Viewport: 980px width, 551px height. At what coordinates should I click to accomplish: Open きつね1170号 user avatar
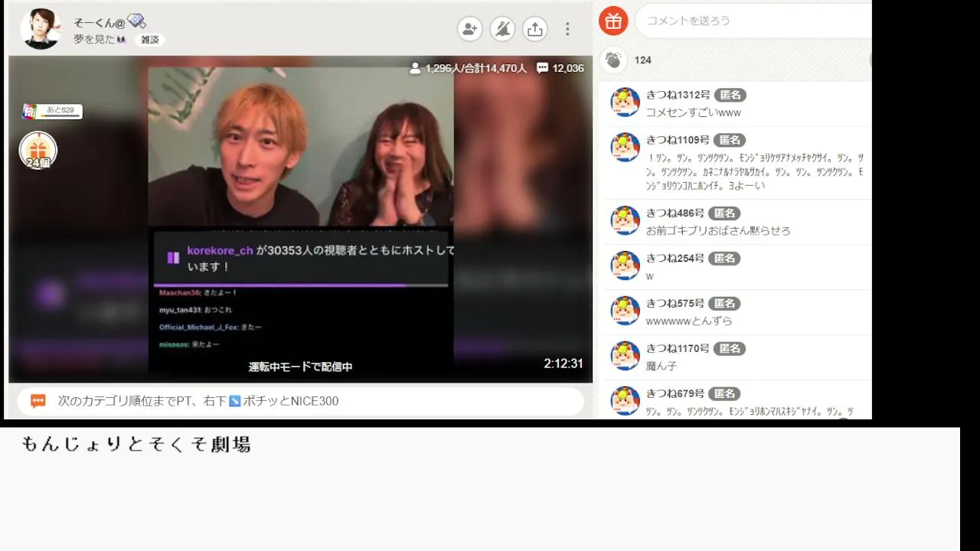point(625,355)
